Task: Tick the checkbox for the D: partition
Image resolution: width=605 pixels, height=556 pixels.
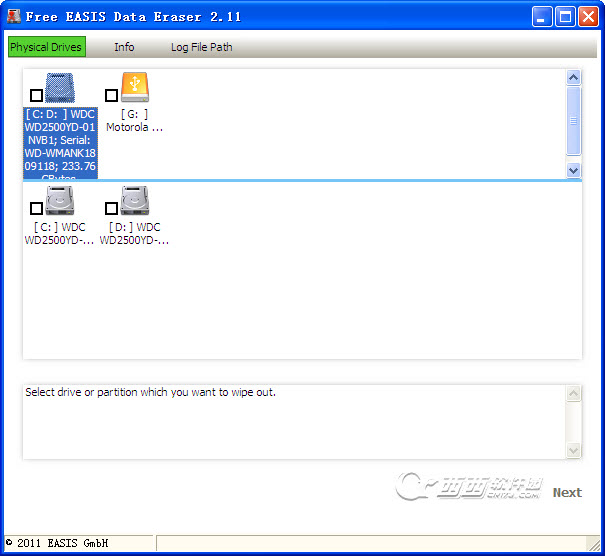Action: [x=111, y=208]
